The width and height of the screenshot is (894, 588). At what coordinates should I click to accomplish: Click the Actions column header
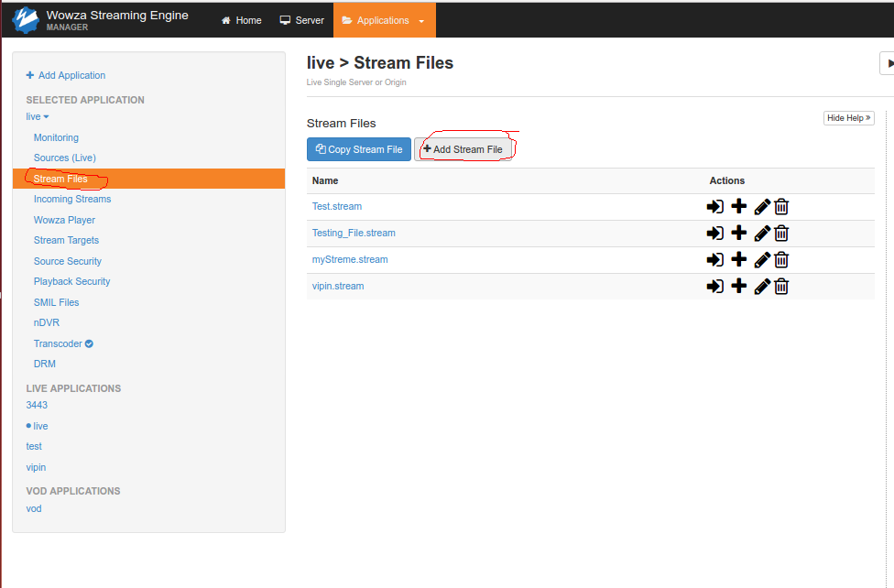pos(727,180)
